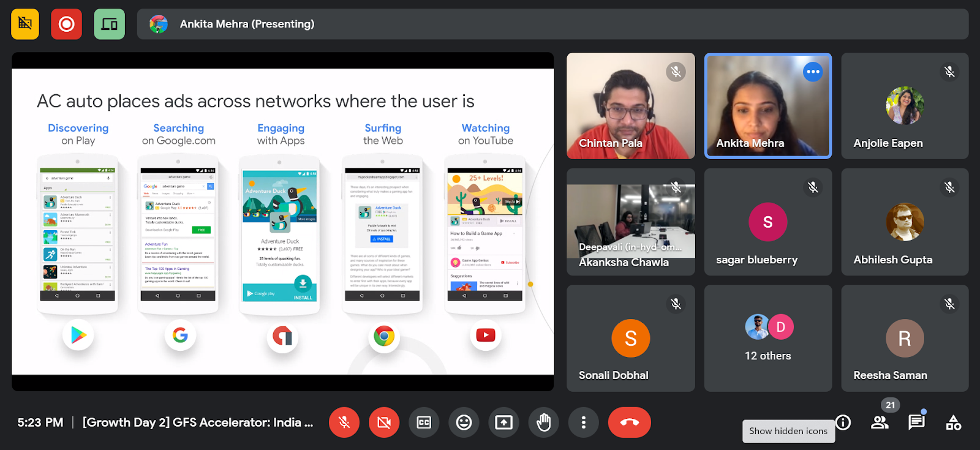
Task: Click the Chrome icon beside Ankita Mehra (Presenting)
Action: click(x=159, y=24)
